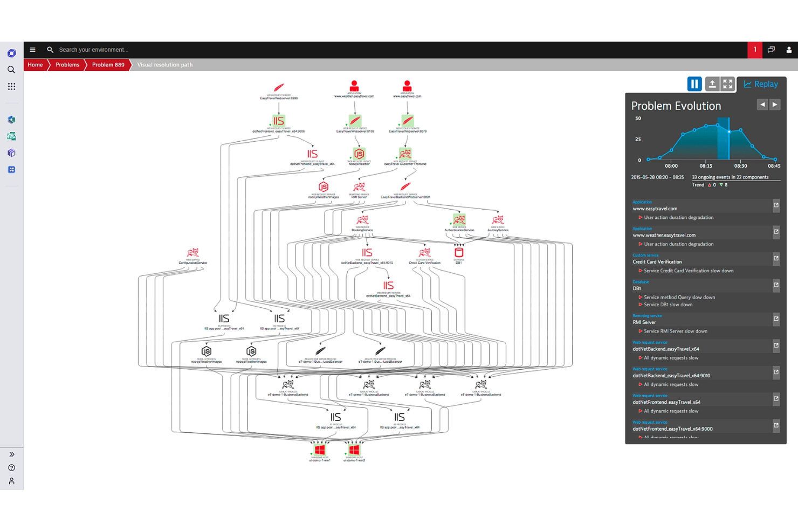798x532 pixels.
Task: Click the Replay button
Action: (x=761, y=84)
